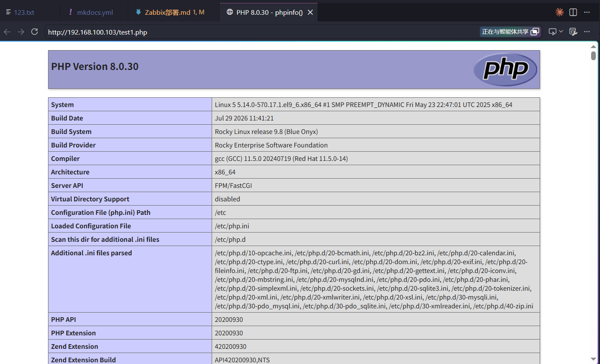Click the "PHP Version 8.0.30" heading

click(95, 67)
